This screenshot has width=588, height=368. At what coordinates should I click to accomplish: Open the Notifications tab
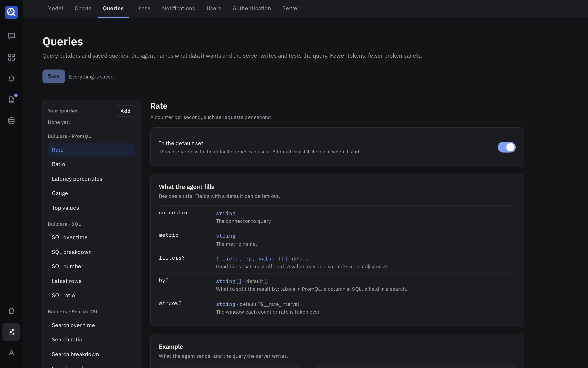[x=178, y=9]
